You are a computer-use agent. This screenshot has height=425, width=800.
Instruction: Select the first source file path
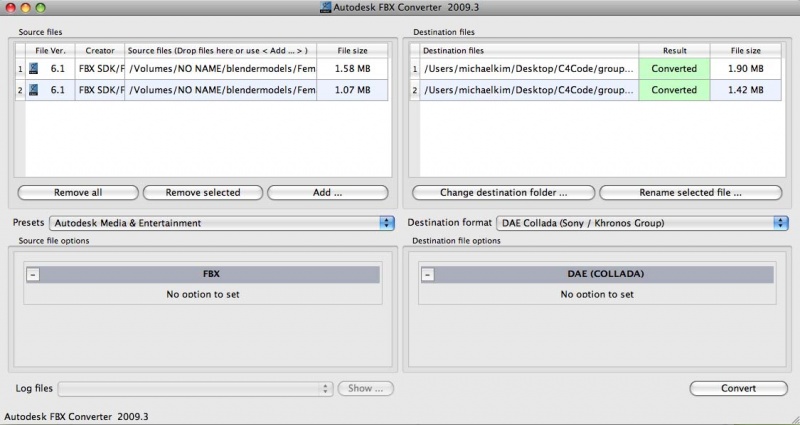coord(221,68)
